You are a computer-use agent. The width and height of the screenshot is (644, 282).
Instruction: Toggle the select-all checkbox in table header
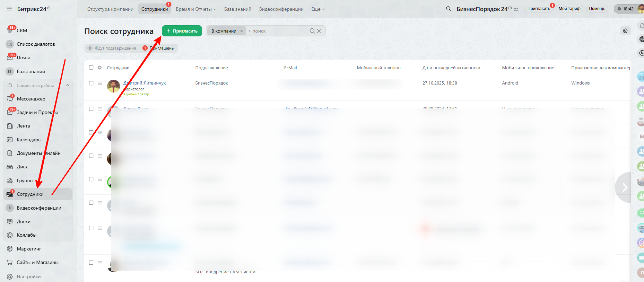point(91,68)
